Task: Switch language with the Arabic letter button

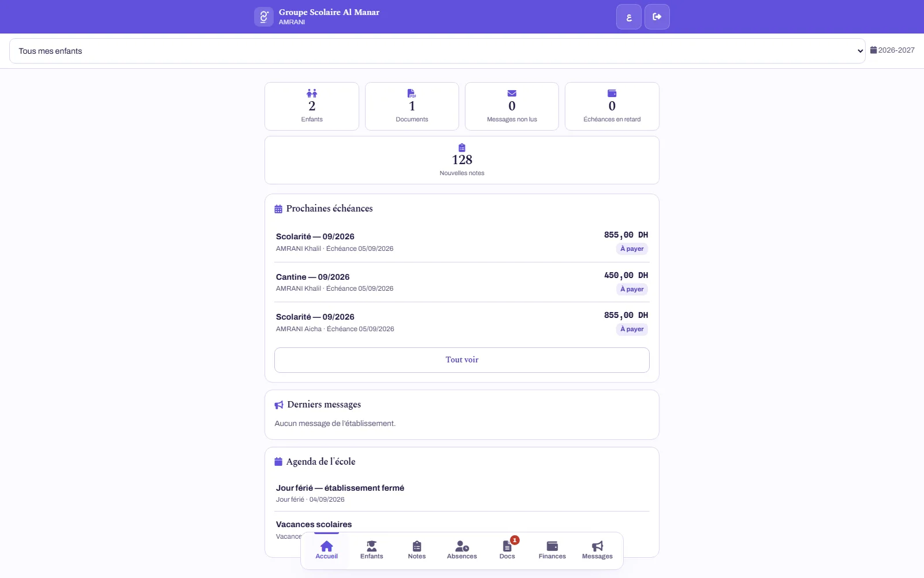Action: (629, 17)
